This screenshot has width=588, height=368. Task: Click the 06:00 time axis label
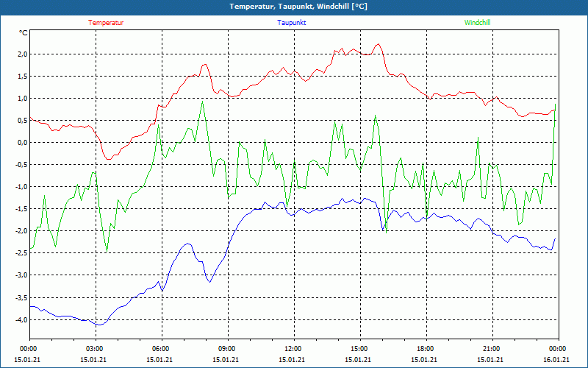point(159,349)
